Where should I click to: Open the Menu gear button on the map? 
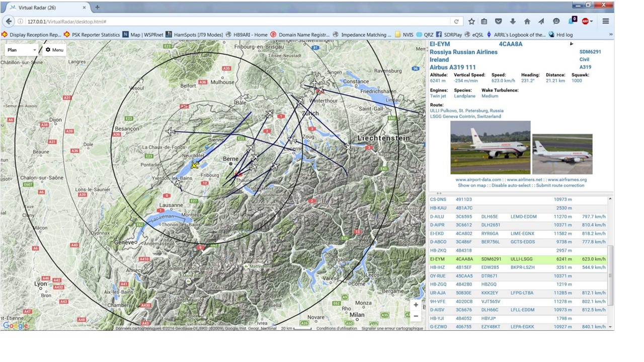54,50
